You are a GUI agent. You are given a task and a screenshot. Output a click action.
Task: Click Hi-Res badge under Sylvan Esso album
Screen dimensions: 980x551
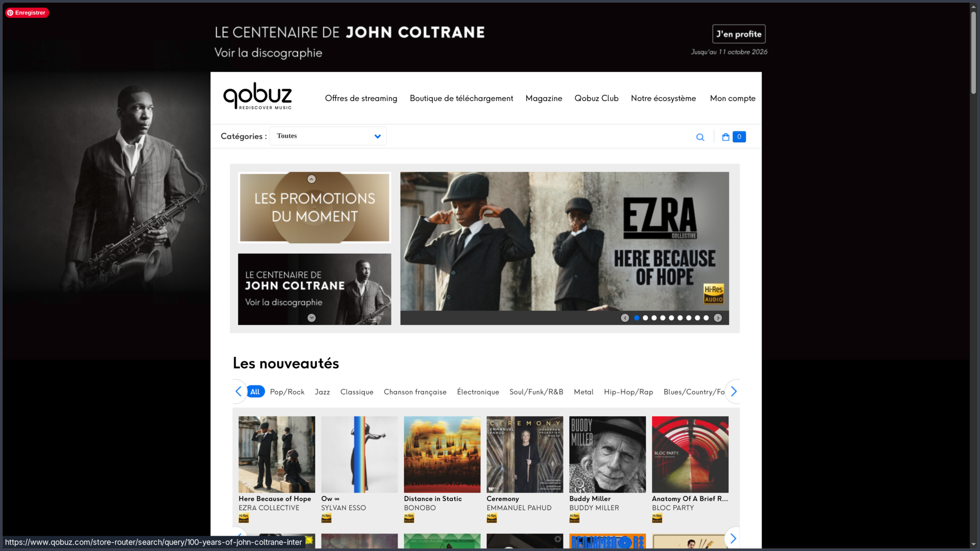[326, 518]
